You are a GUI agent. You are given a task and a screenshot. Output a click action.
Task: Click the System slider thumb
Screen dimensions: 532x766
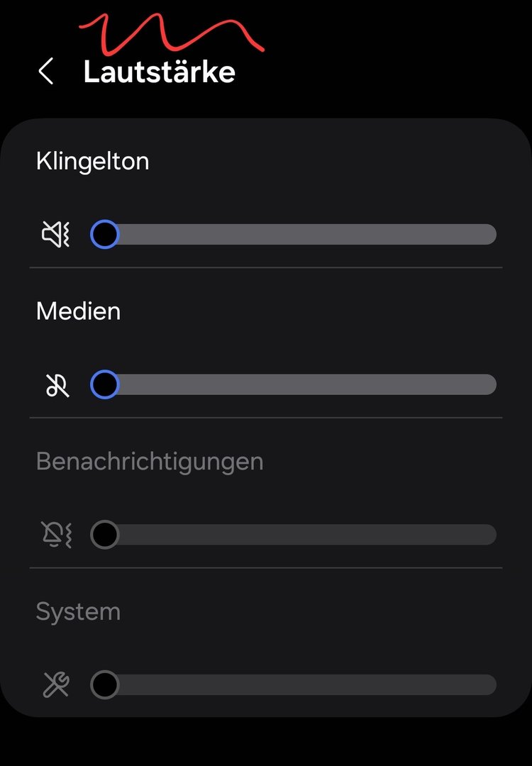tap(105, 685)
